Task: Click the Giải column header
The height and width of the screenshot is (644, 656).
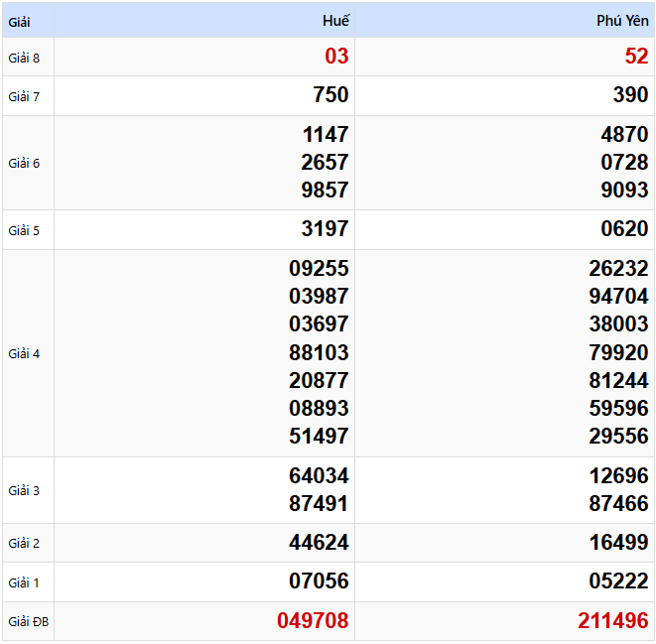Action: pyautogui.click(x=21, y=21)
